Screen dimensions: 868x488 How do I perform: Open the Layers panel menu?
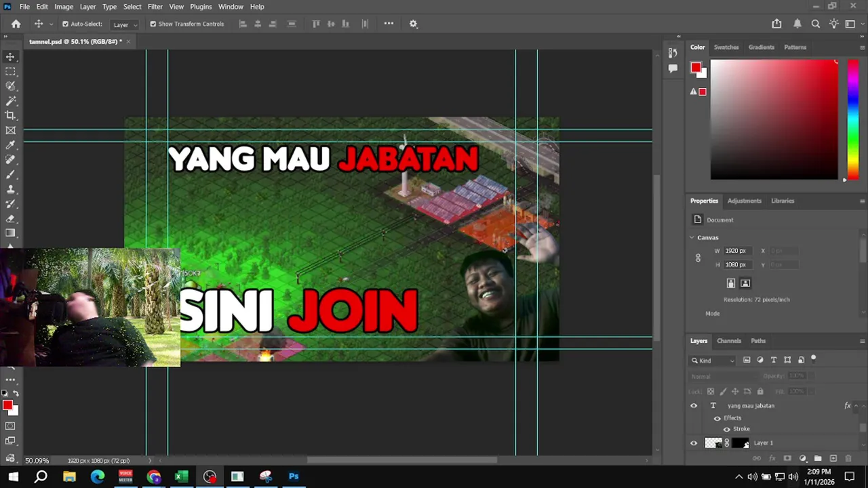[x=862, y=341]
